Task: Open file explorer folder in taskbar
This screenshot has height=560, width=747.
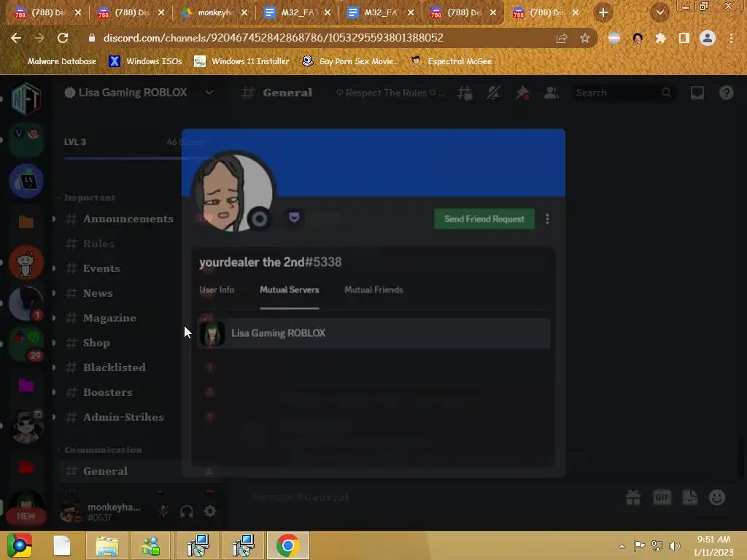Action: pos(107,545)
